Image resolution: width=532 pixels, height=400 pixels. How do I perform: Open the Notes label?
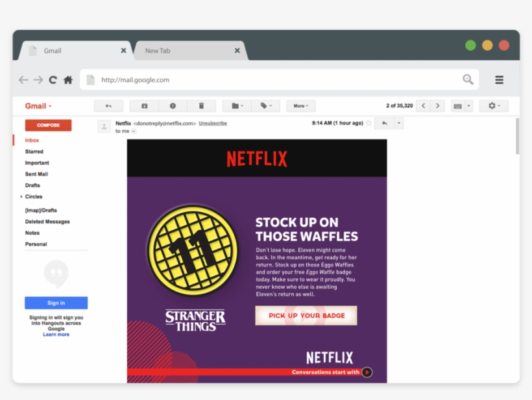tap(32, 233)
